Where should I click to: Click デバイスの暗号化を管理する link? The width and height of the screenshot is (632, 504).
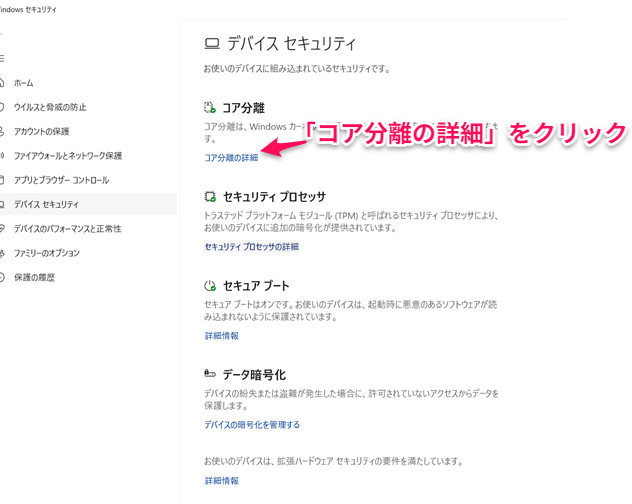pyautogui.click(x=252, y=425)
